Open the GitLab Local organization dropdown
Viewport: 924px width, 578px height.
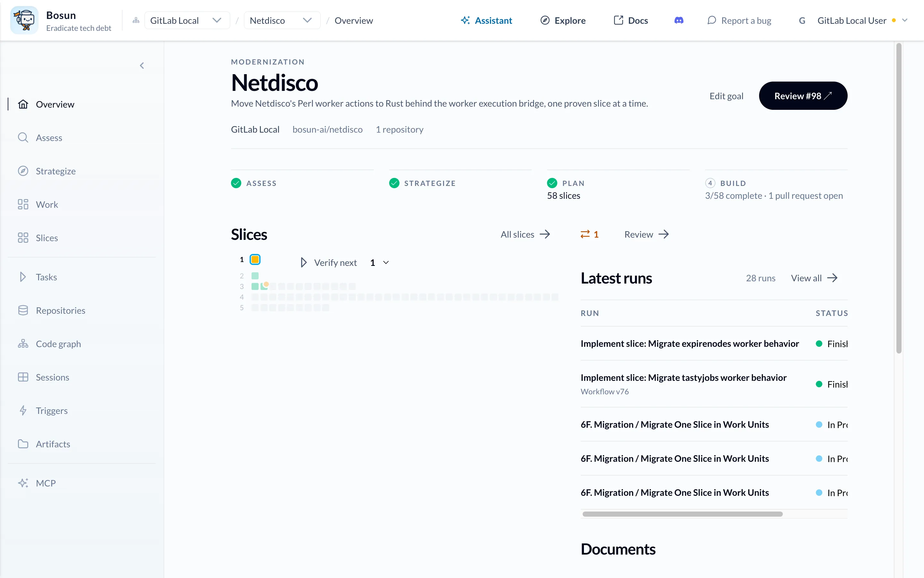(x=187, y=20)
